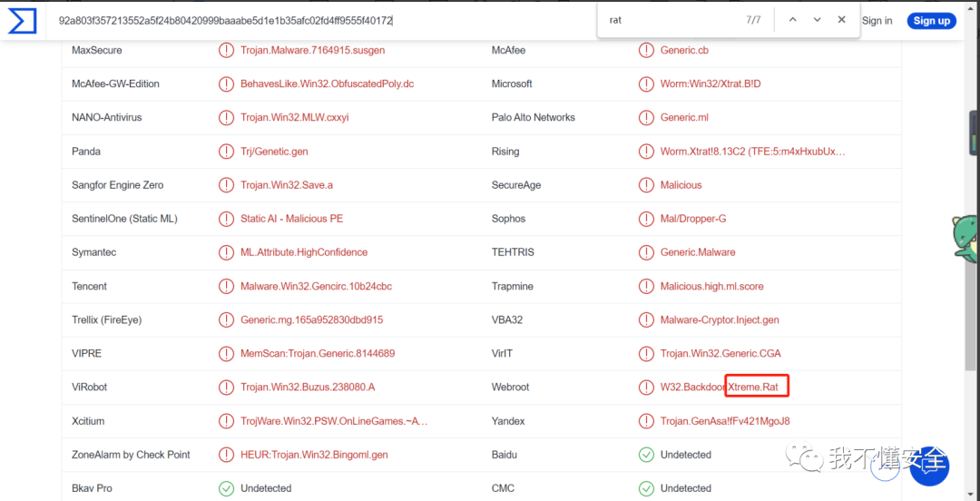Click the Tencent detection alert icon
Image resolution: width=980 pixels, height=501 pixels.
tap(226, 287)
